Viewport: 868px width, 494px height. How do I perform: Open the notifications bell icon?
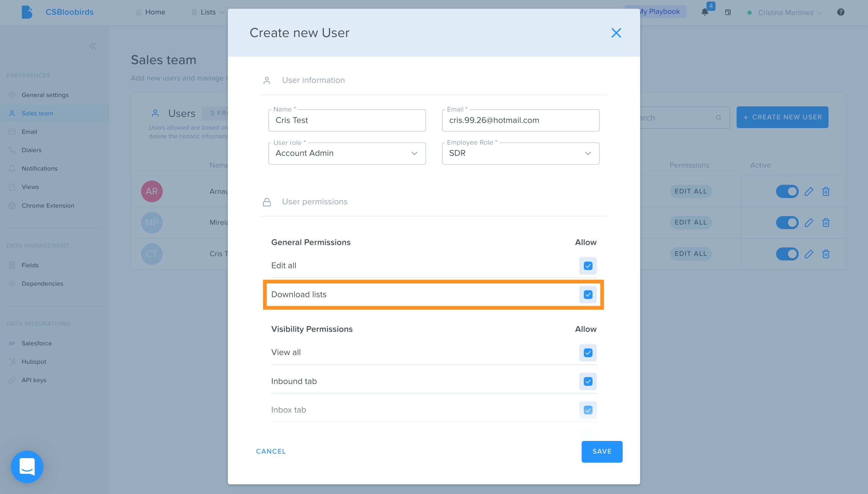(x=705, y=12)
